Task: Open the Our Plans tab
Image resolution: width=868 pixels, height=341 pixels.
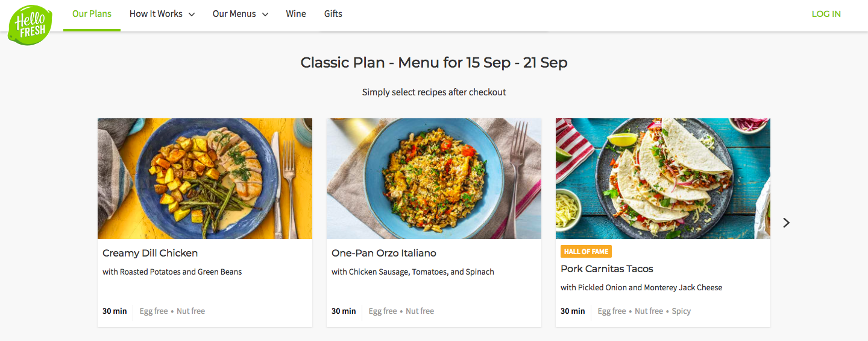Action: [x=92, y=14]
